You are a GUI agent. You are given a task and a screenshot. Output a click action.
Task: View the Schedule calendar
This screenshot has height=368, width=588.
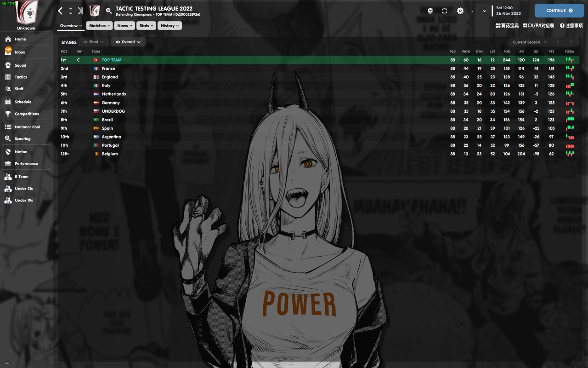26,102
